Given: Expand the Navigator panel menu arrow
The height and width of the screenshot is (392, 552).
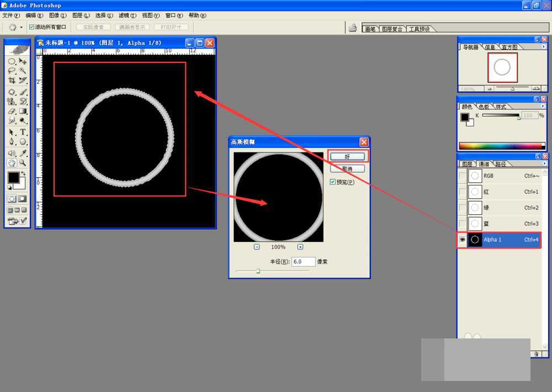Looking at the screenshot, I should tap(543, 47).
